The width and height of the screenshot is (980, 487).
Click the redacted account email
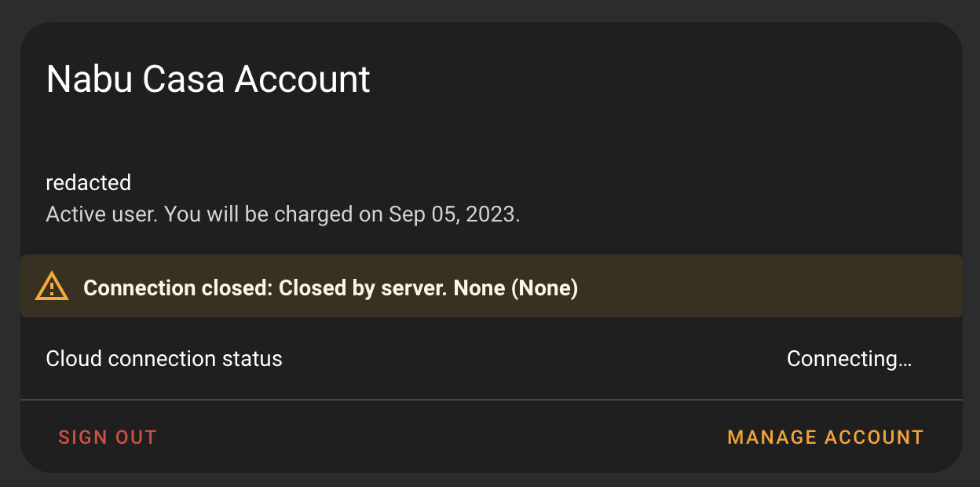(x=88, y=182)
